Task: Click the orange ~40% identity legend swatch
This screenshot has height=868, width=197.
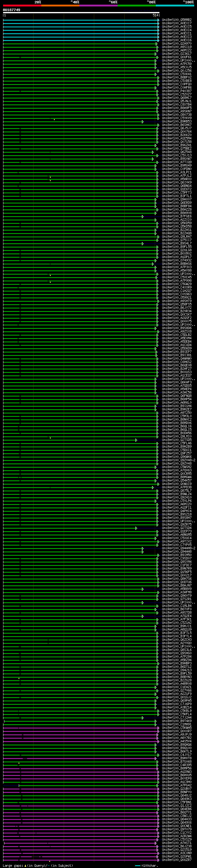Action: (x=60, y=6)
